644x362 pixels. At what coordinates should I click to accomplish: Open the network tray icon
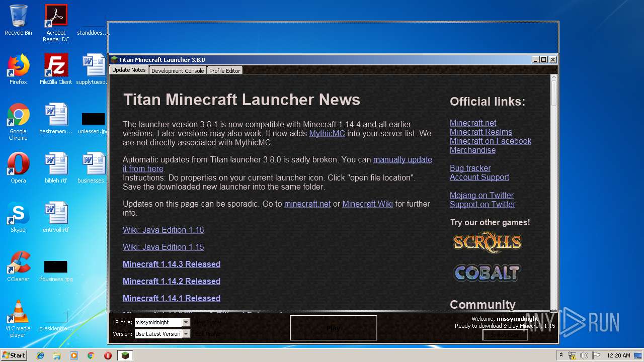coord(572,355)
